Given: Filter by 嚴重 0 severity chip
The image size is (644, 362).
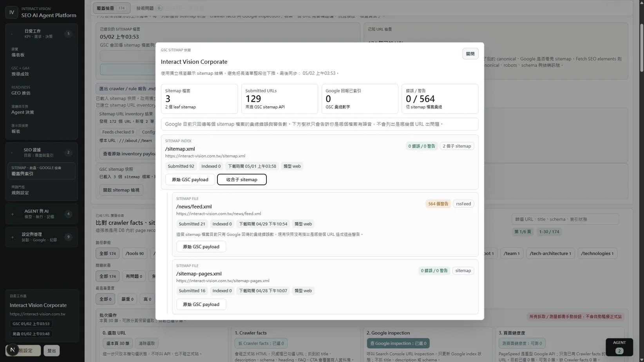Looking at the screenshot, I should 127,299.
